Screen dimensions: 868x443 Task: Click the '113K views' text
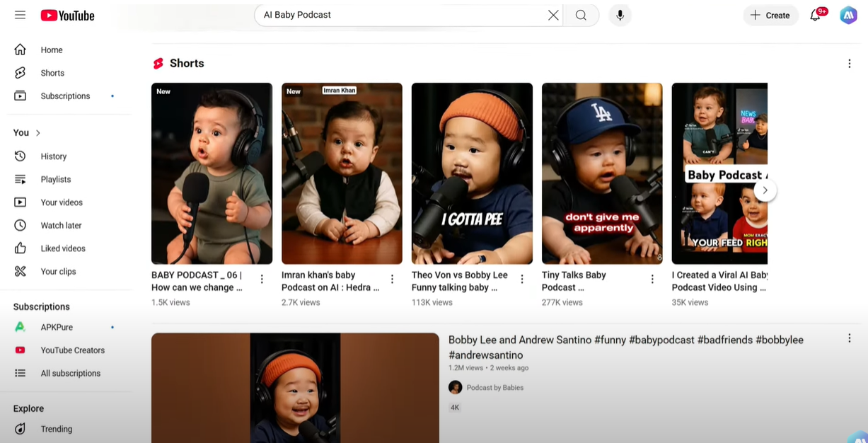click(432, 302)
